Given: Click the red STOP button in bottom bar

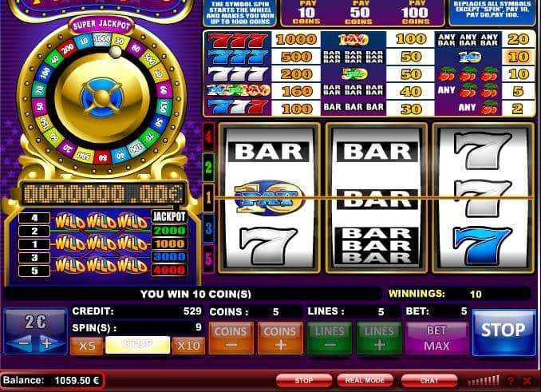Looking at the screenshot, I should [304, 381].
